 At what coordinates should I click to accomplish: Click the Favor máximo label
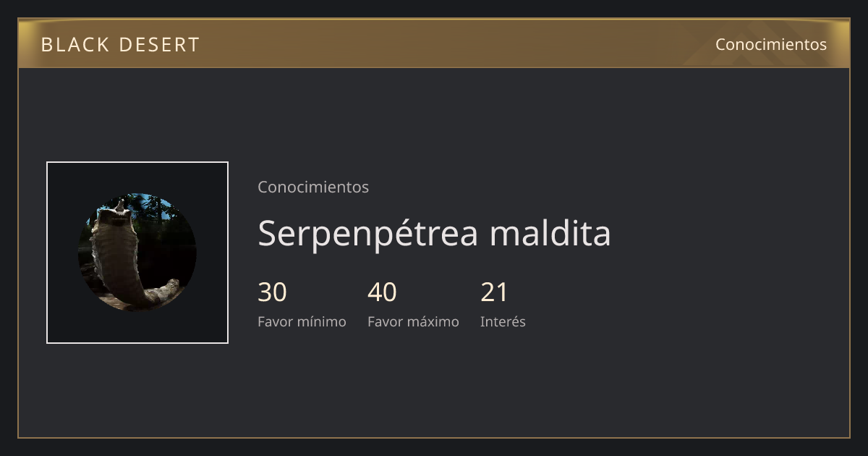pos(413,321)
